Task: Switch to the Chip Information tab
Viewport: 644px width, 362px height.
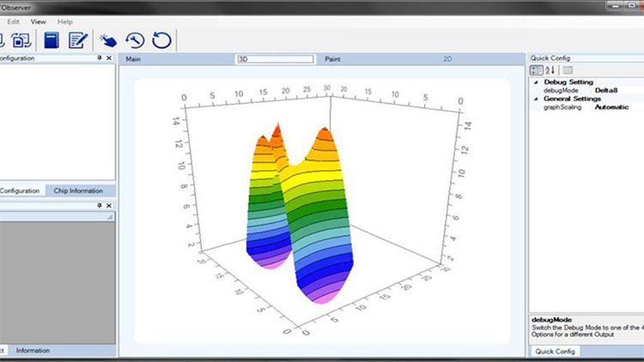Action: tap(78, 190)
